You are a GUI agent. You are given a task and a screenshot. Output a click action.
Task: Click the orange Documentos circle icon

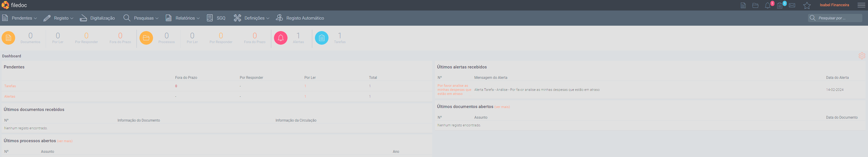pyautogui.click(x=8, y=38)
